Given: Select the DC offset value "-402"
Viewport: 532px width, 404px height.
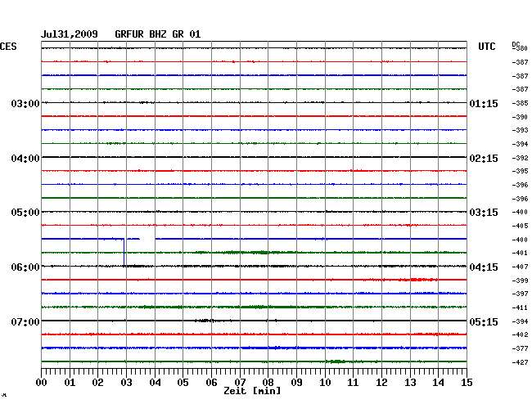Looking at the screenshot, I should [520, 334].
